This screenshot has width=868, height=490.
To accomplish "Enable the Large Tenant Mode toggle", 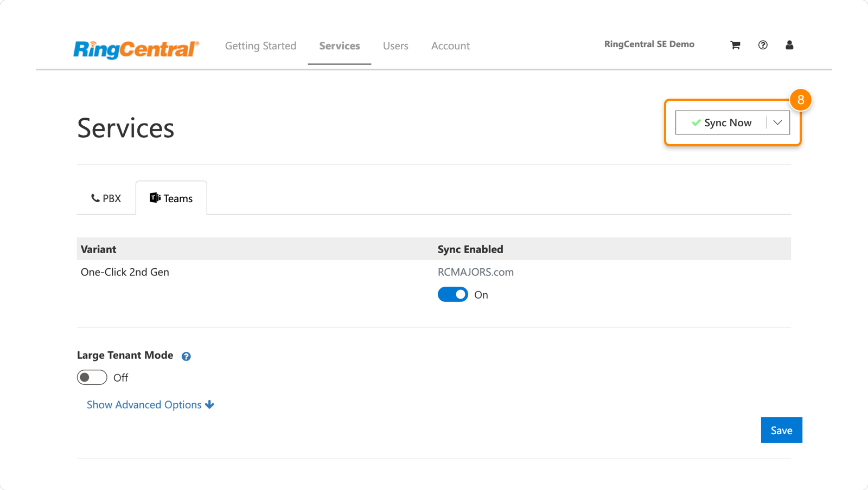I will point(92,377).
